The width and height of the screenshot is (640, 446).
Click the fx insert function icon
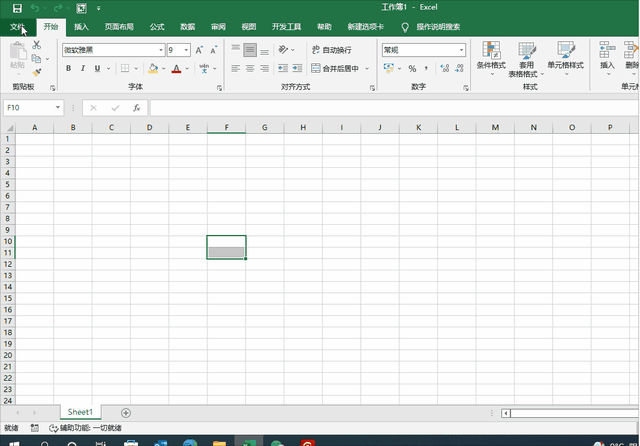coord(136,108)
